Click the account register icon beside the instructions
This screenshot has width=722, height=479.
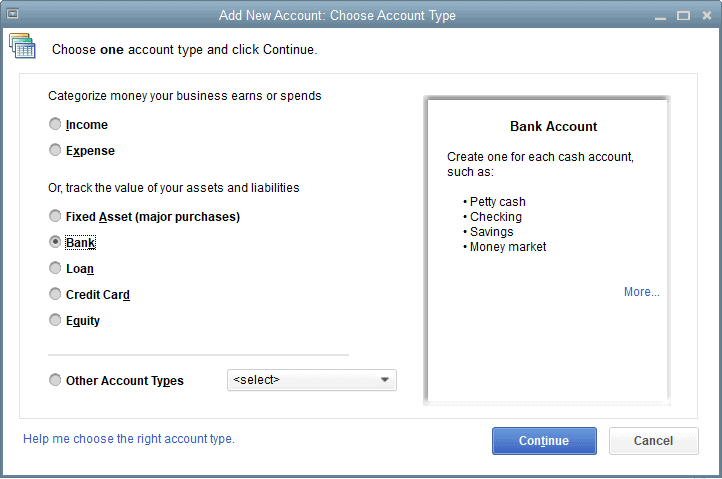[x=22, y=47]
